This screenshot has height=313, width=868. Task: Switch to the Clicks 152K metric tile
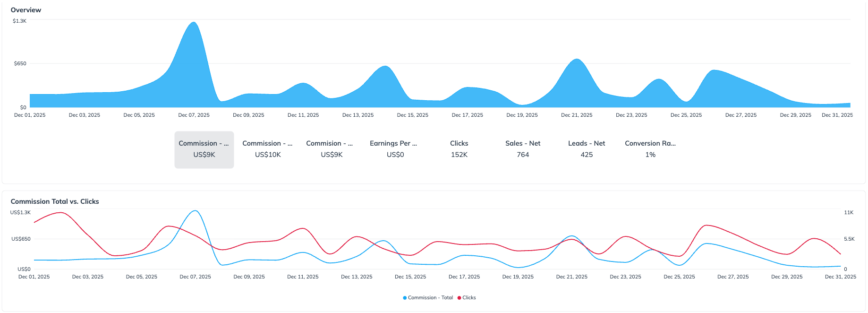(459, 149)
